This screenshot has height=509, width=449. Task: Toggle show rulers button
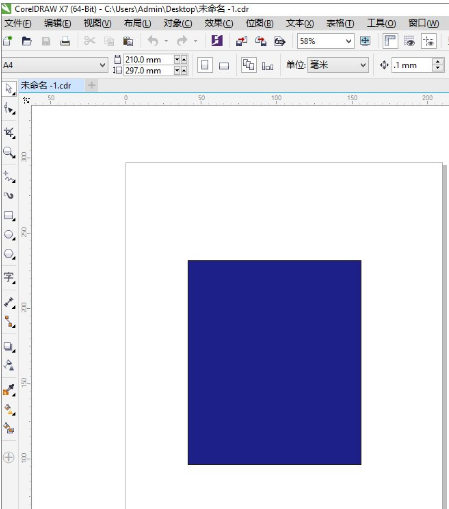pos(389,41)
